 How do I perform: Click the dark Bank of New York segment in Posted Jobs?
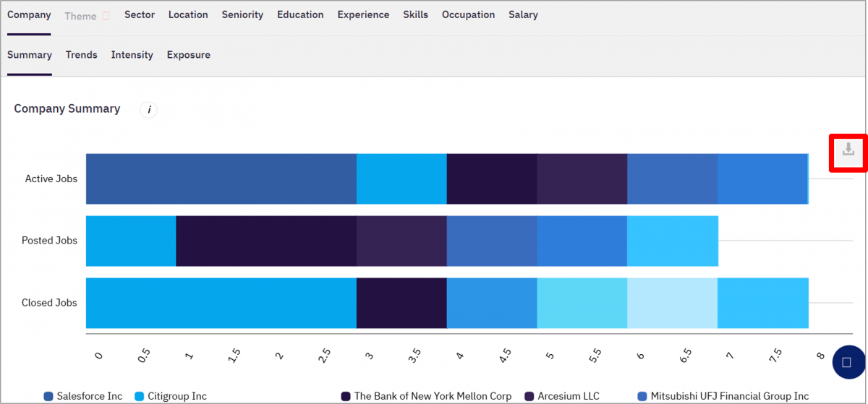pos(266,241)
